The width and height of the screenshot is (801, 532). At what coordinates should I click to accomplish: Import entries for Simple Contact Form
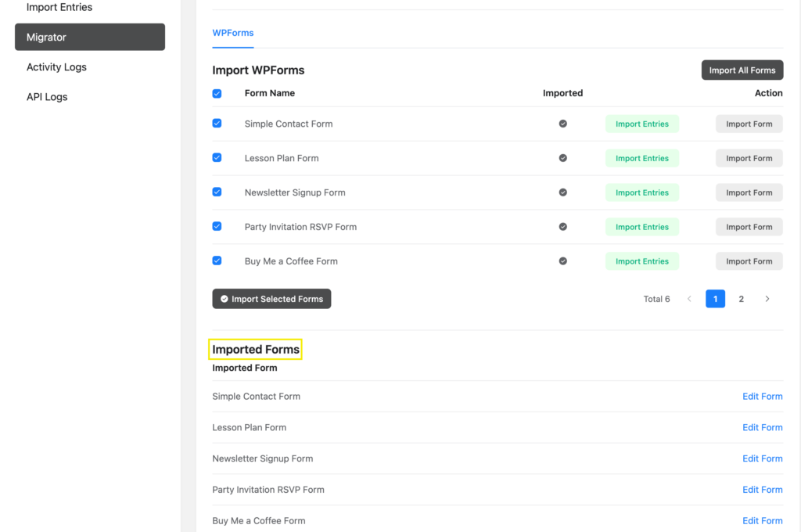[x=642, y=124]
